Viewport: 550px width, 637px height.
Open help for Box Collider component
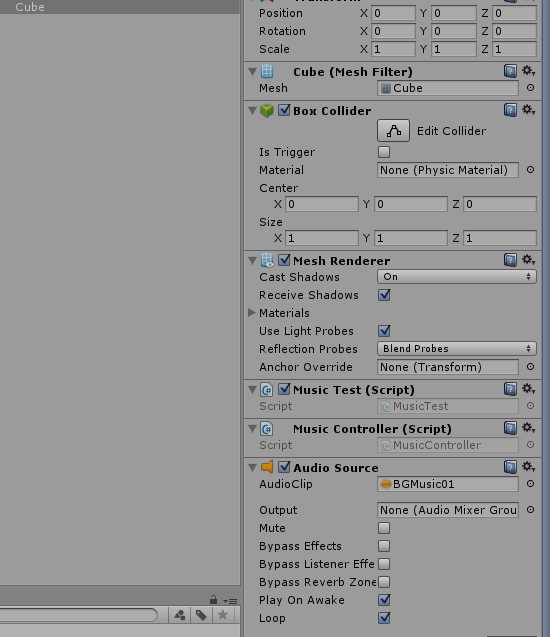510,110
